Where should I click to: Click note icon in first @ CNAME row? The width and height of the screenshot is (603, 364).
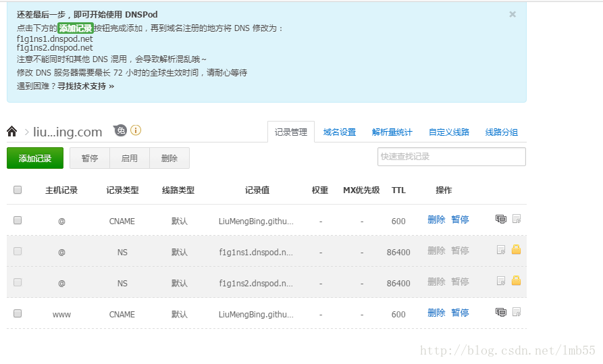click(517, 219)
